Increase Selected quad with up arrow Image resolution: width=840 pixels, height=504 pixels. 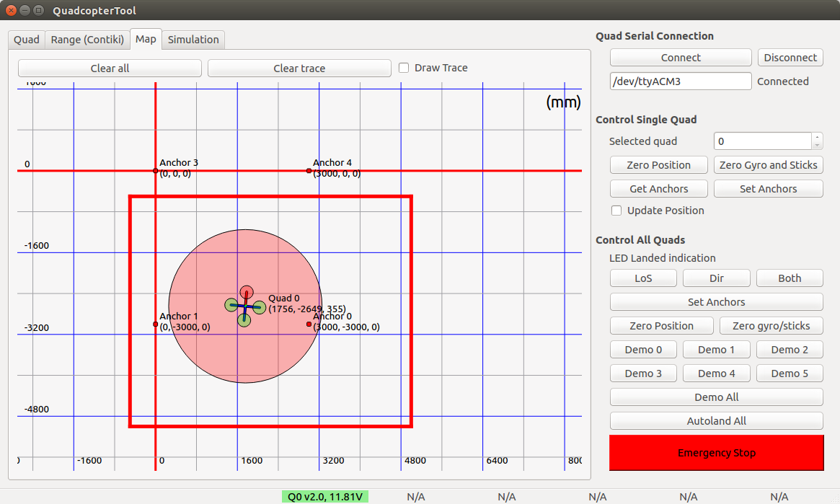click(817, 137)
